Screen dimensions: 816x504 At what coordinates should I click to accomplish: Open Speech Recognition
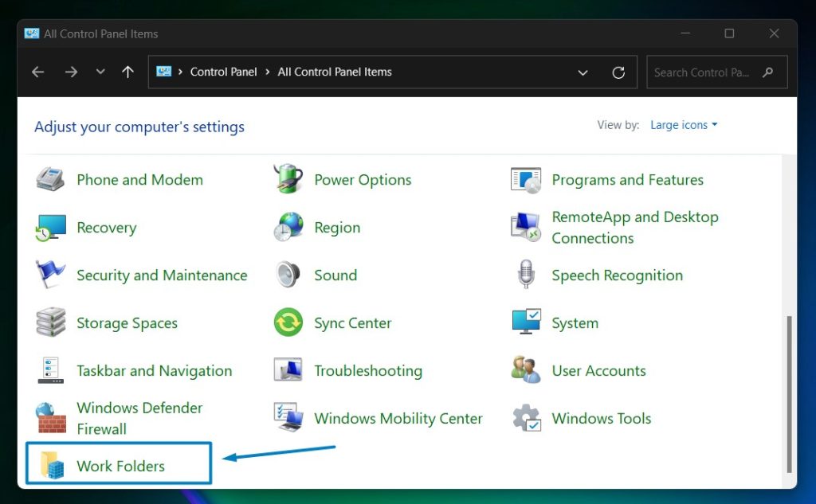pos(617,275)
